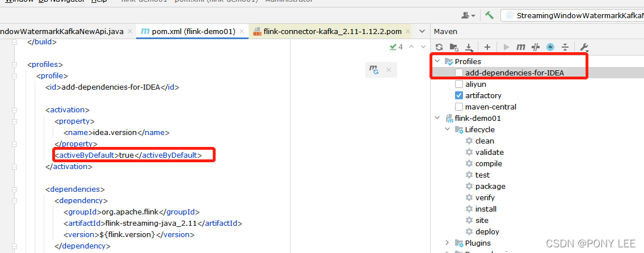Select Plugins folder icon
The height and width of the screenshot is (253, 644).
459,243
